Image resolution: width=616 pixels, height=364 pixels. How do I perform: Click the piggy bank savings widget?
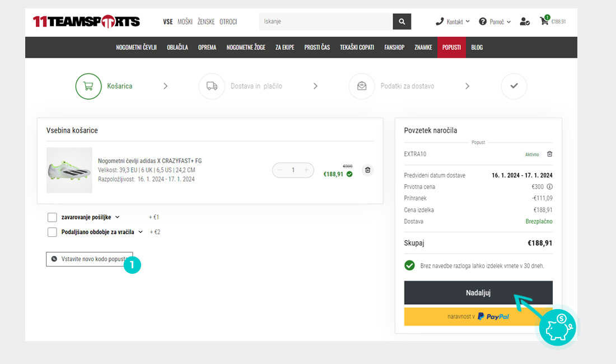558,327
